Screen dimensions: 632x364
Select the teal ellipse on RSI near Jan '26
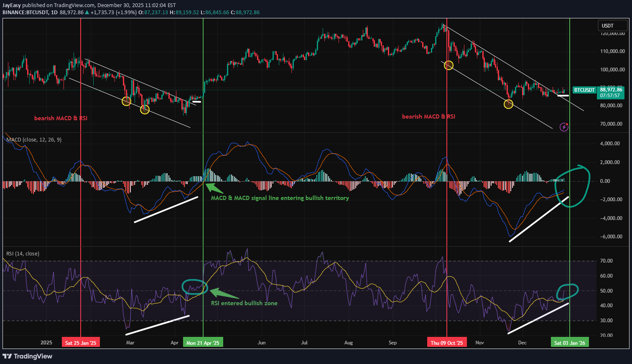point(568,290)
